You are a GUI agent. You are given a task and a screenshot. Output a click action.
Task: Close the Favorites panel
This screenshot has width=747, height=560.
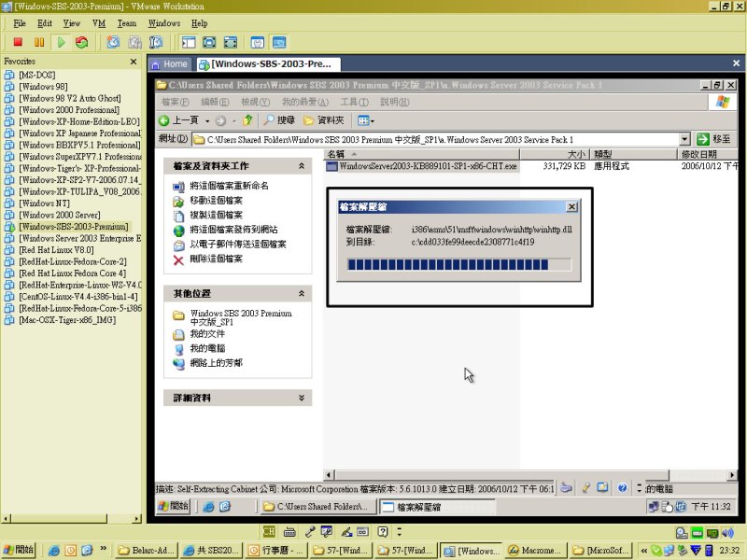134,62
